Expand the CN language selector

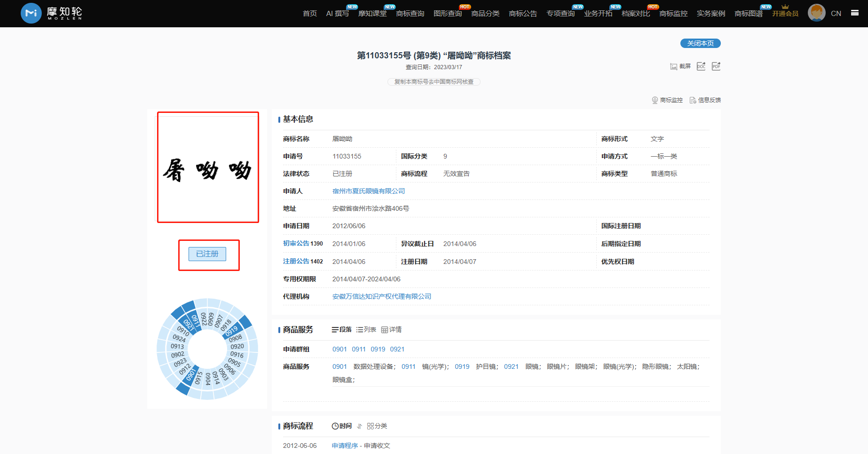(x=836, y=14)
